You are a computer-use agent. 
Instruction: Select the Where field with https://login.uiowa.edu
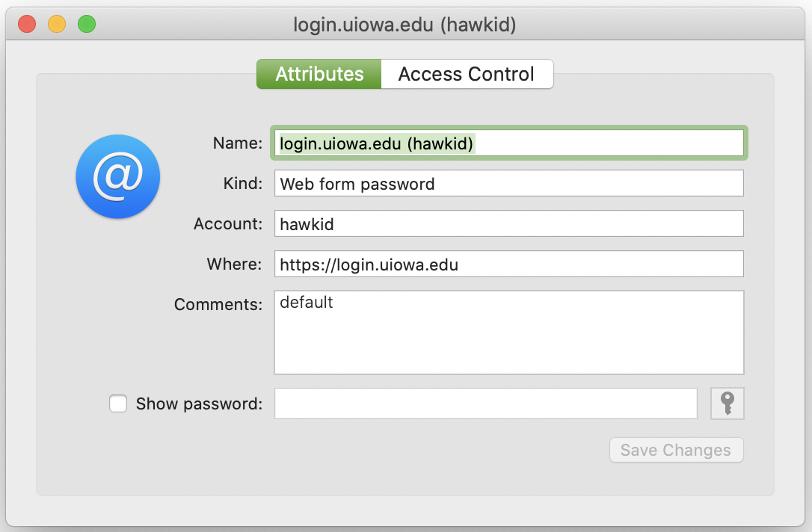[x=508, y=264]
